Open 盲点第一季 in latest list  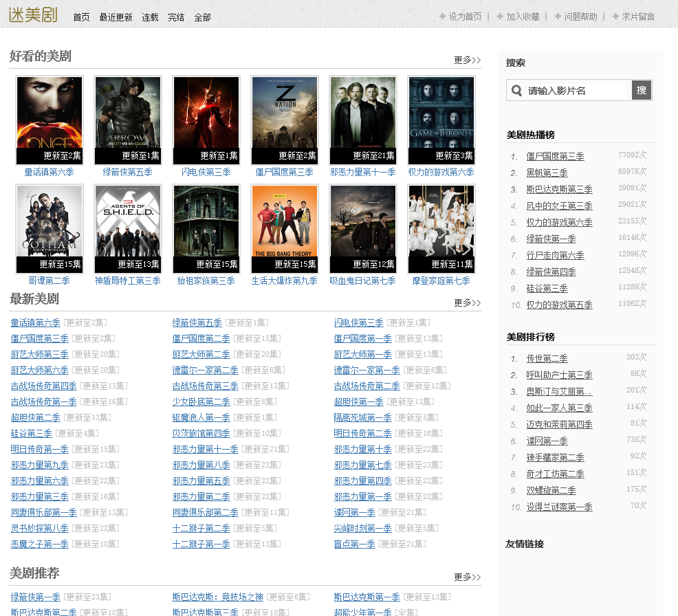pyautogui.click(x=355, y=544)
